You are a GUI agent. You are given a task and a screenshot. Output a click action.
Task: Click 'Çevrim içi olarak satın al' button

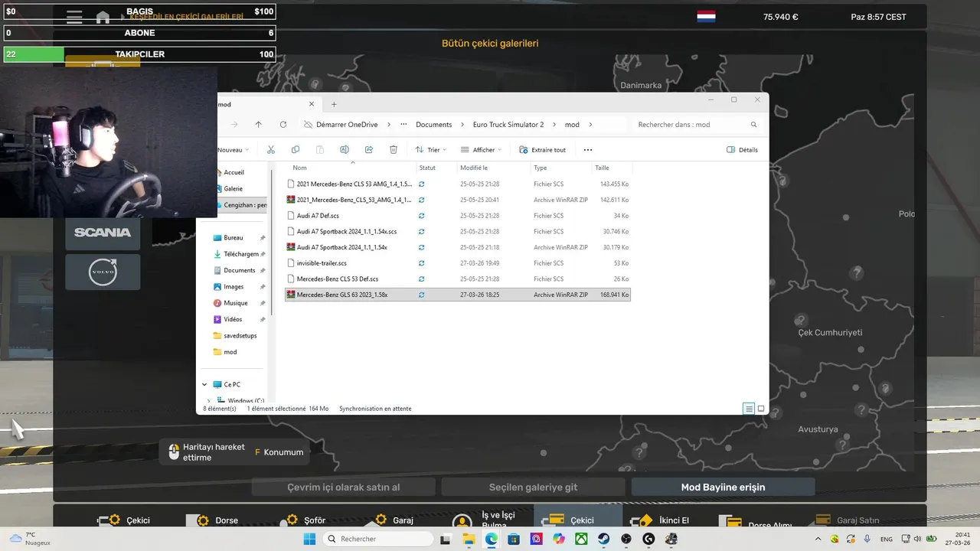[343, 487]
